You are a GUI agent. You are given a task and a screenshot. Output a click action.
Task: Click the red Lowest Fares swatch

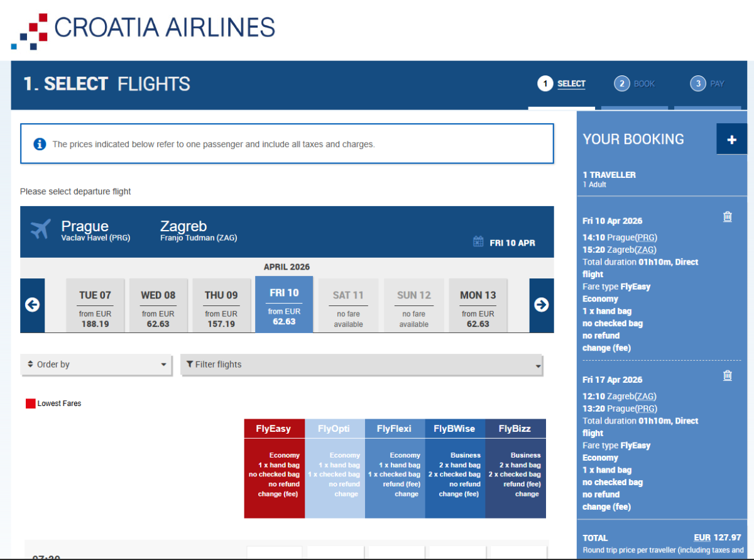pos(30,404)
